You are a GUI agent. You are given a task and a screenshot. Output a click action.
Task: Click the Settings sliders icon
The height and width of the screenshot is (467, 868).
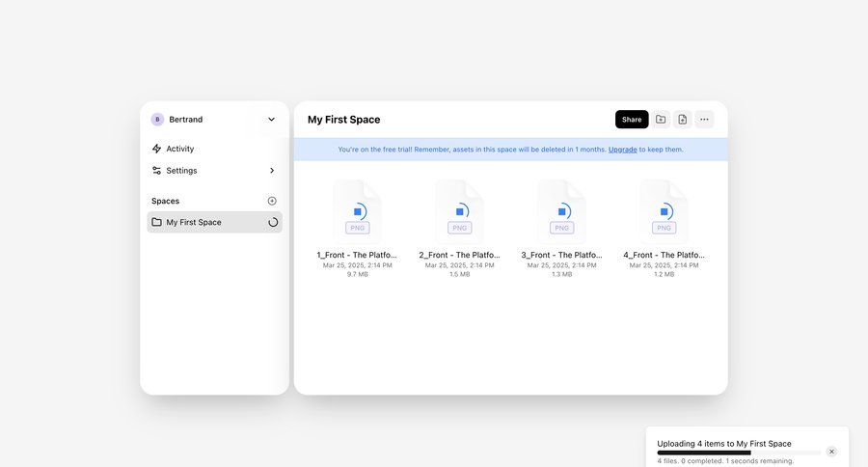157,171
